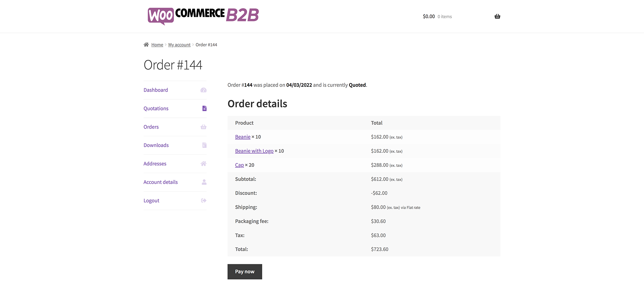Screen dimensions: 644x302
Task: Open the Beanie product link
Action: [243, 137]
